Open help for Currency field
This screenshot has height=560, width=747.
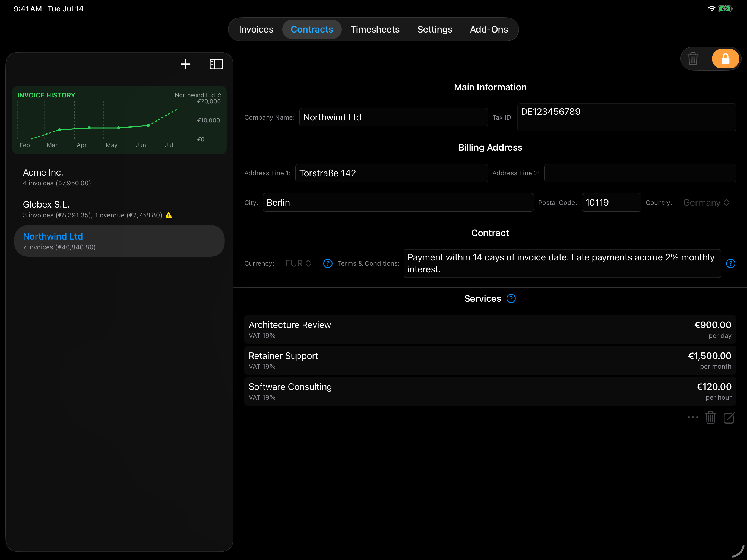tap(328, 263)
